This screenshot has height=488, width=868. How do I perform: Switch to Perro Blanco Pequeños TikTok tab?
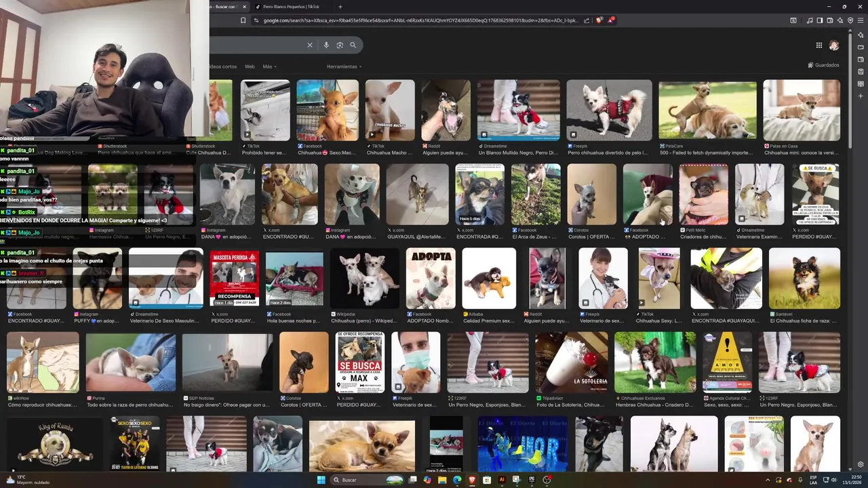tap(292, 7)
